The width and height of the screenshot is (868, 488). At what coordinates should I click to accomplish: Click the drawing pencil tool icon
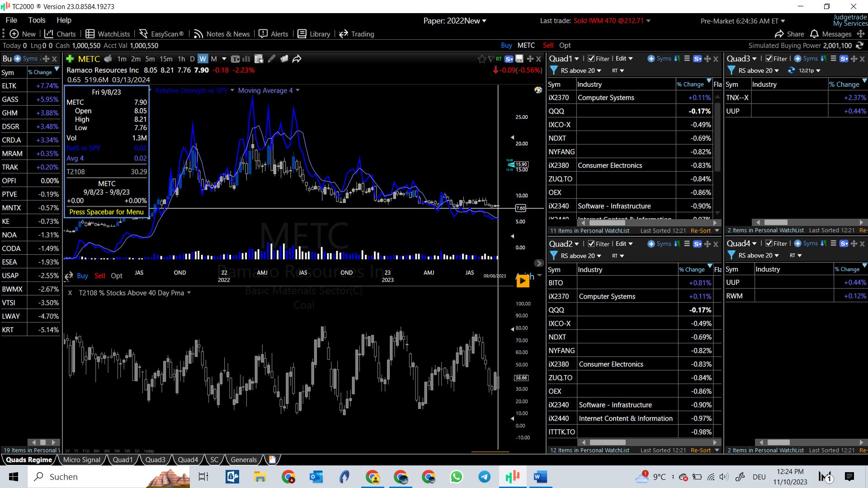[x=271, y=59]
